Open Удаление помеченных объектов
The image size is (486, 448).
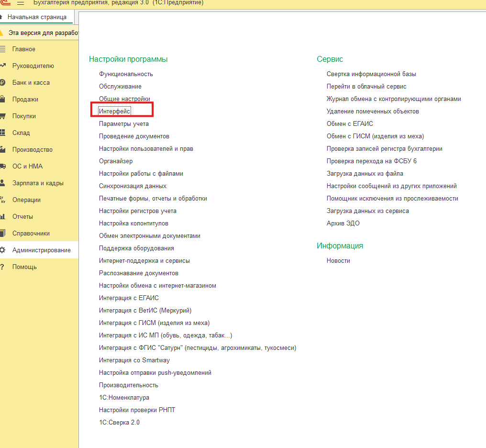click(373, 111)
